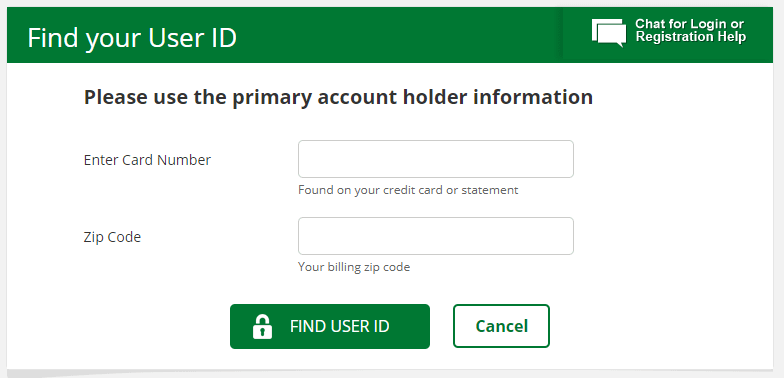Click the "Zip Code" label
784x378 pixels.
(x=112, y=236)
